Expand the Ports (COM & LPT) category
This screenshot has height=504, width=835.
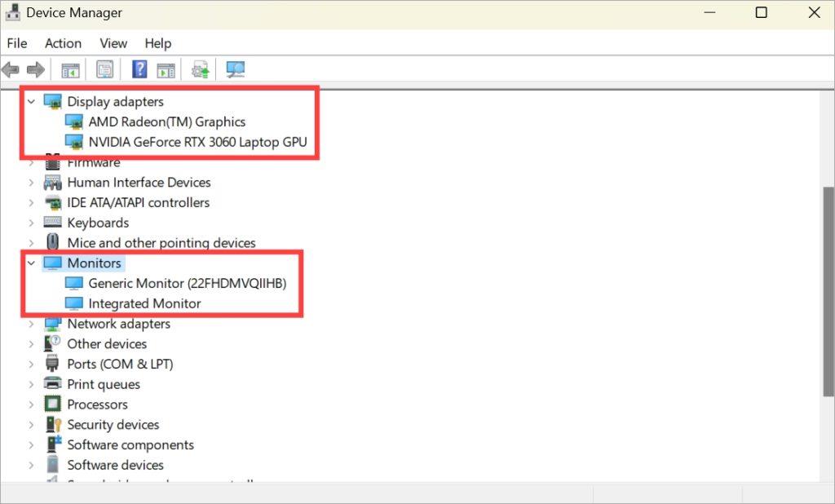click(32, 364)
